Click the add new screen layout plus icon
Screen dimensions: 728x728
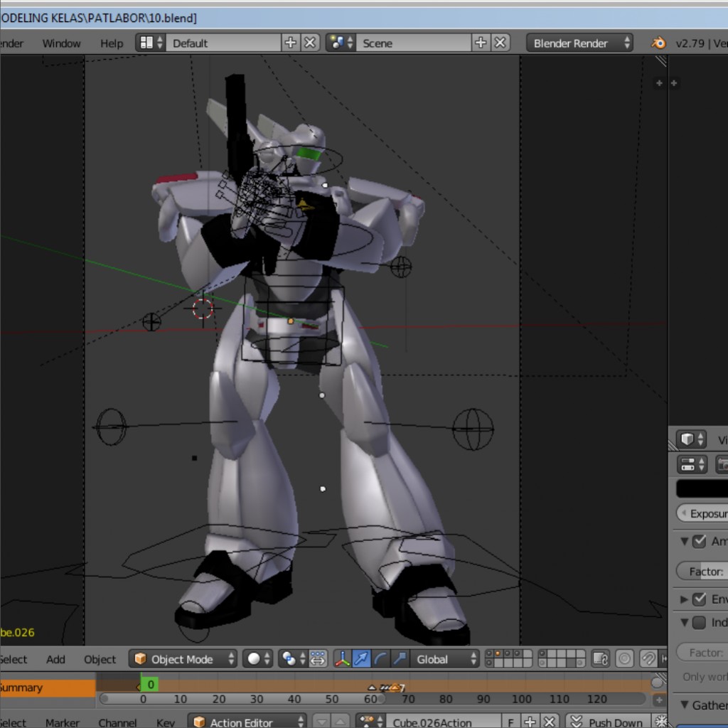(290, 43)
